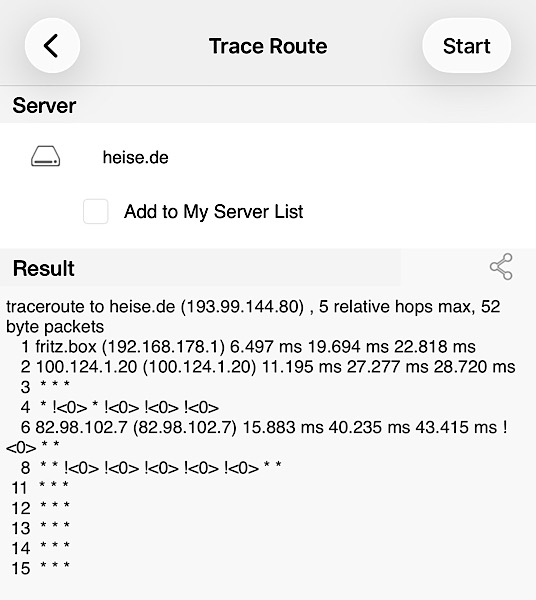Share the traceroute result via share icon
The image size is (536, 600).
pos(501,266)
